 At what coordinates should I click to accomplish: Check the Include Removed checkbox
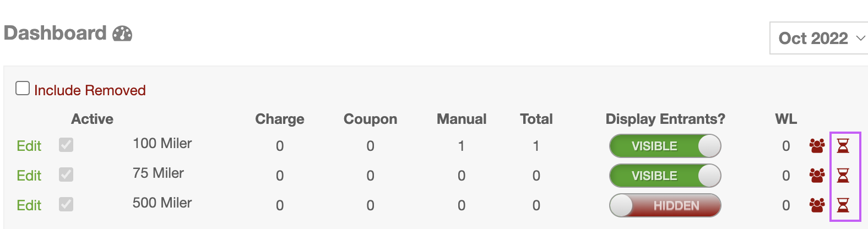23,88
